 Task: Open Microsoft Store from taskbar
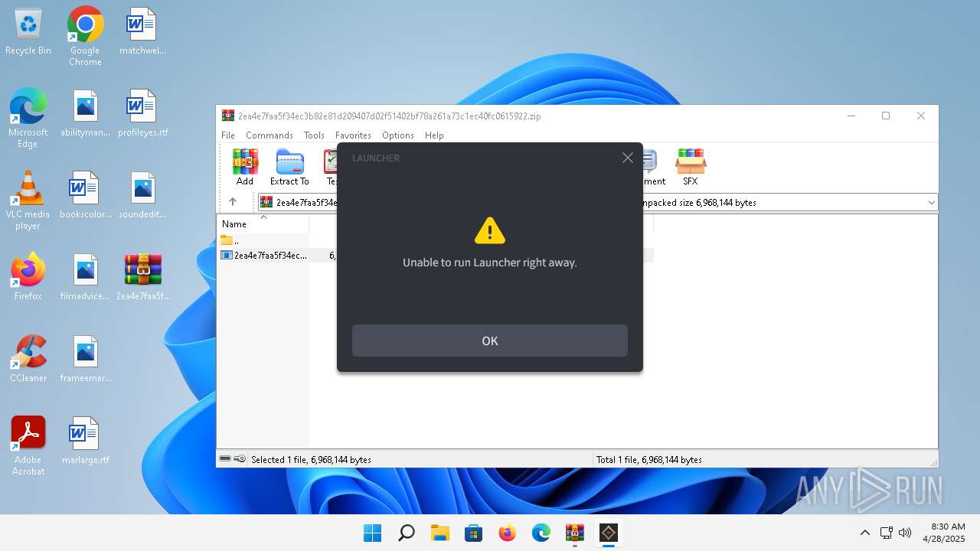474,533
